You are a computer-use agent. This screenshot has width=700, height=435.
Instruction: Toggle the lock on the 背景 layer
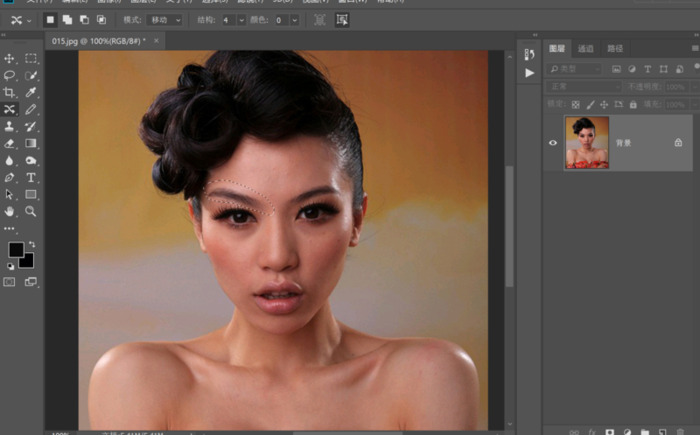pyautogui.click(x=678, y=143)
